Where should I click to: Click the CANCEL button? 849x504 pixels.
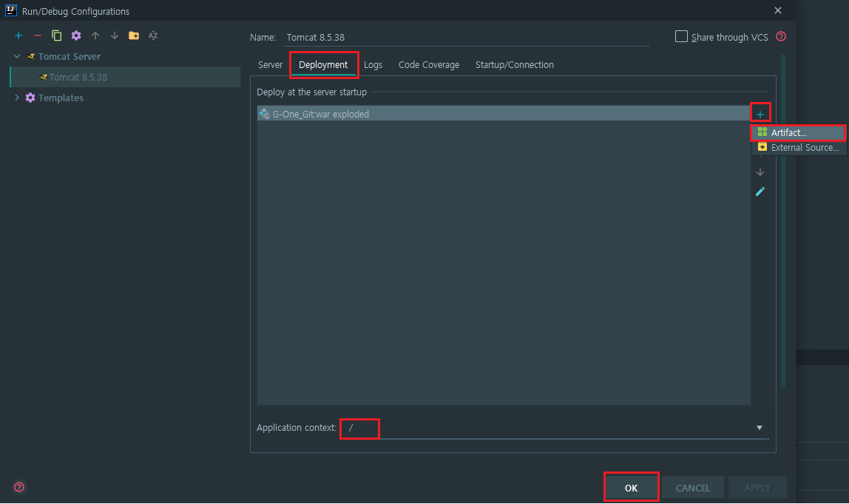click(x=692, y=488)
